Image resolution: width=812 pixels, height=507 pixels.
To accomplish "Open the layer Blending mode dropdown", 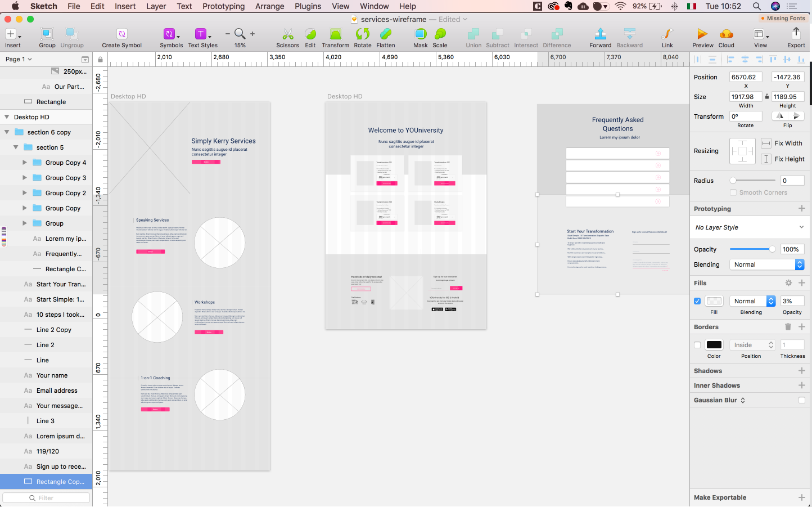I will 767,264.
